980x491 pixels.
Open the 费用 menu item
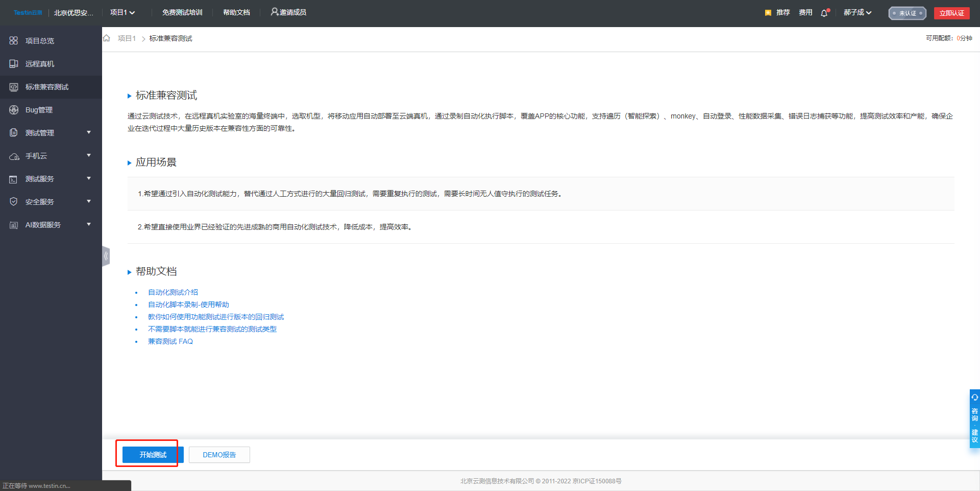click(x=805, y=12)
